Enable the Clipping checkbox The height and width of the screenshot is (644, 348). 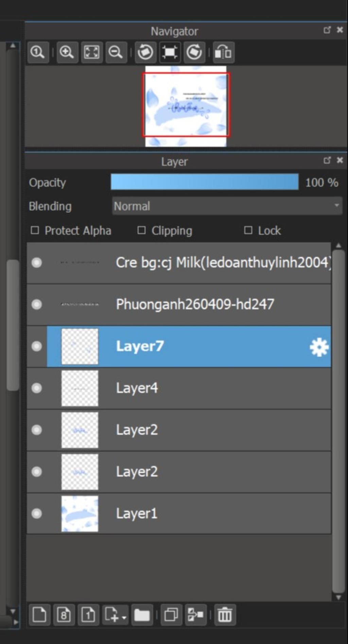pyautogui.click(x=141, y=230)
